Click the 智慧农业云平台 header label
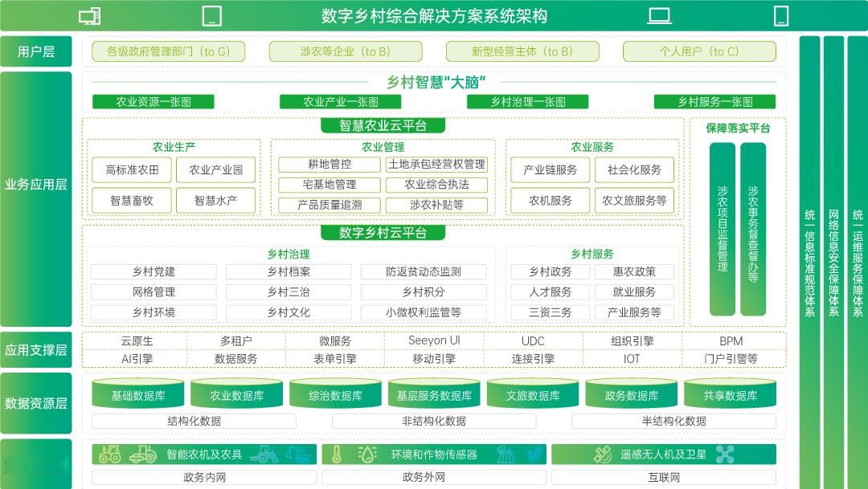Screen dimensions: 868x489 (x=383, y=125)
